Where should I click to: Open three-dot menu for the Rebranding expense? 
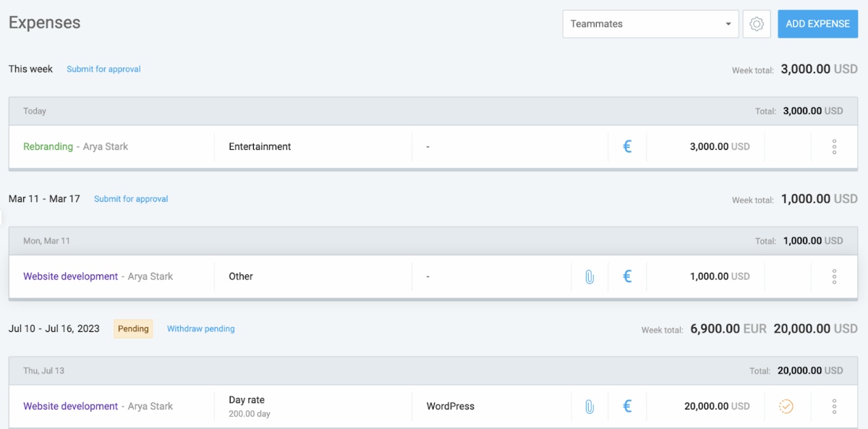click(x=834, y=147)
